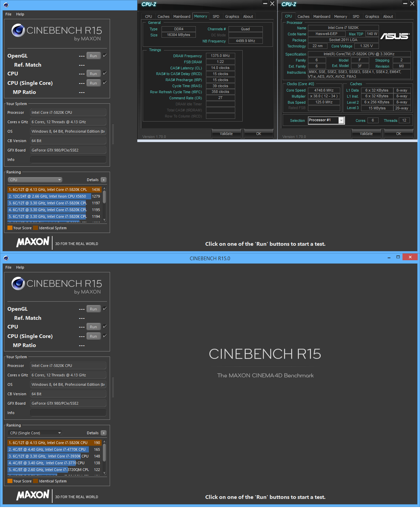Switch to SPD tab in the CPU-Z Memory window
This screenshot has width=420, height=509.
(x=216, y=16)
